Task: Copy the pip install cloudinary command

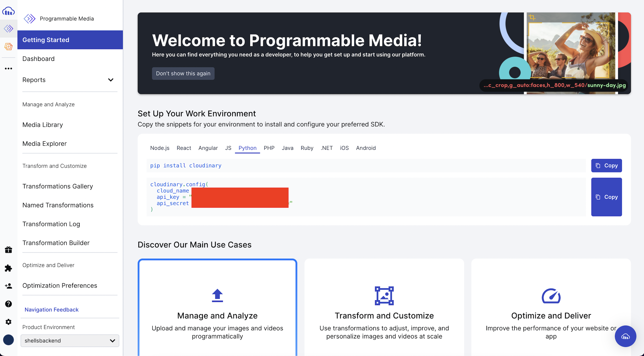Action: [607, 165]
